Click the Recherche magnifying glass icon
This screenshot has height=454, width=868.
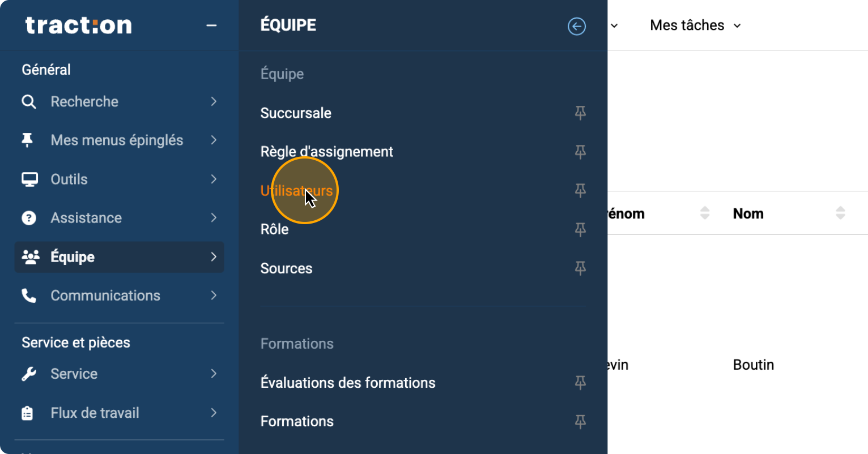click(x=29, y=102)
